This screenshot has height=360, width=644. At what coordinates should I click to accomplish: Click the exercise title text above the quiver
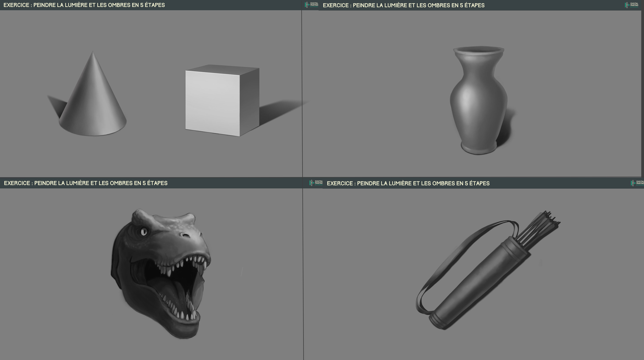(408, 183)
